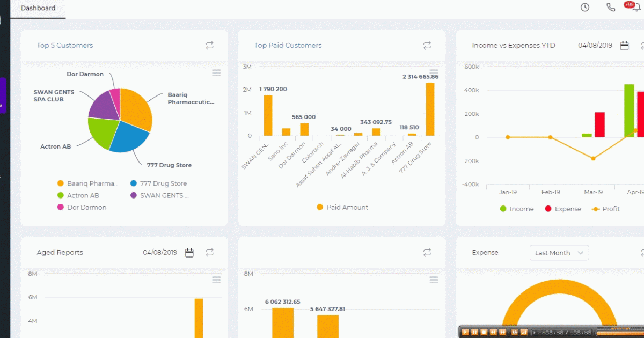Refresh the Top Paid Customers widget
Image resolution: width=644 pixels, height=338 pixels.
[x=427, y=46]
